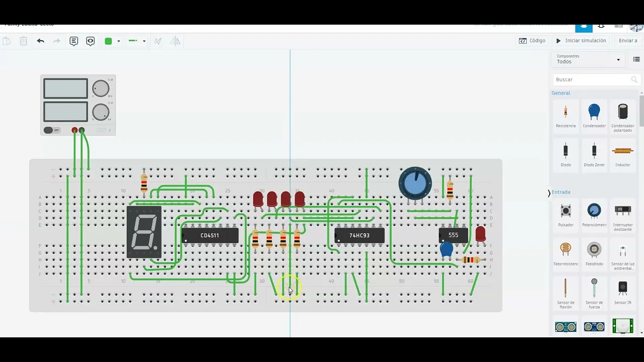The image size is (644, 362).
Task: Click the search magnifier icon
Action: [x=634, y=79]
